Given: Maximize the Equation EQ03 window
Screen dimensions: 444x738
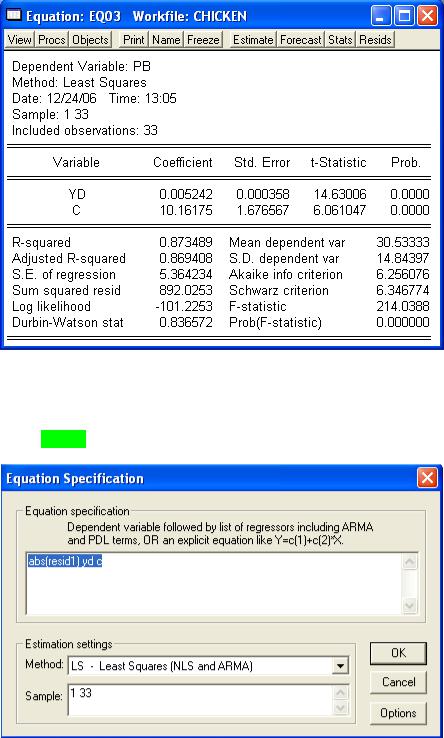Looking at the screenshot, I should tap(405, 16).
